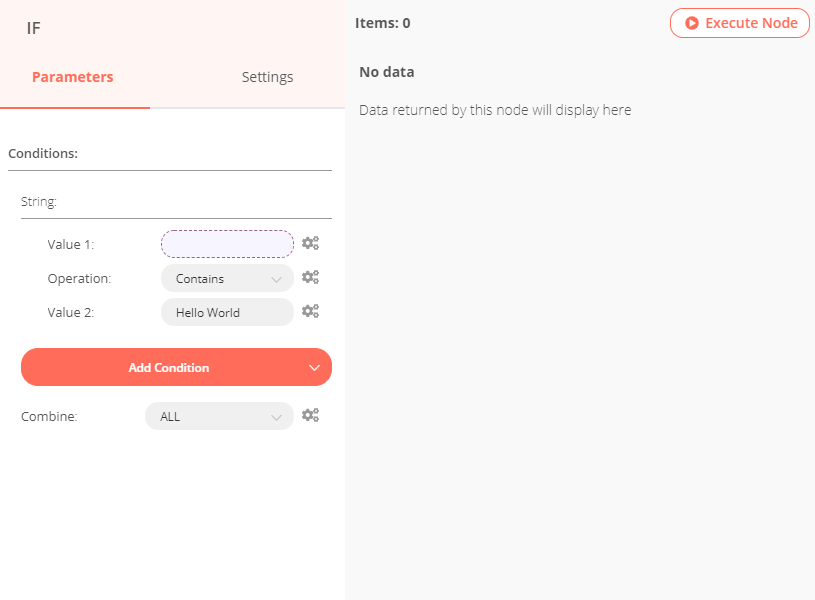Open the Operation dropdown showing Contains
The height and width of the screenshot is (600, 815).
click(x=227, y=279)
